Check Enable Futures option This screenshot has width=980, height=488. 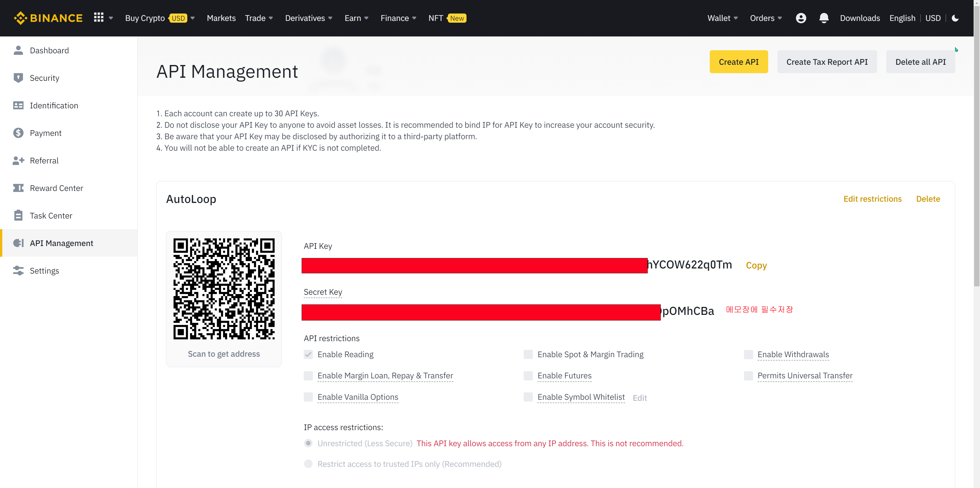click(x=528, y=376)
